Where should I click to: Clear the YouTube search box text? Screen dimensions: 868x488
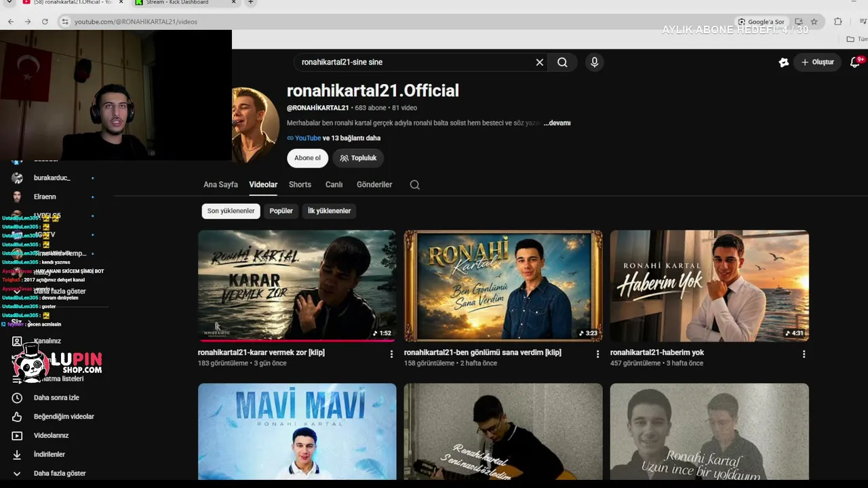pyautogui.click(x=540, y=62)
